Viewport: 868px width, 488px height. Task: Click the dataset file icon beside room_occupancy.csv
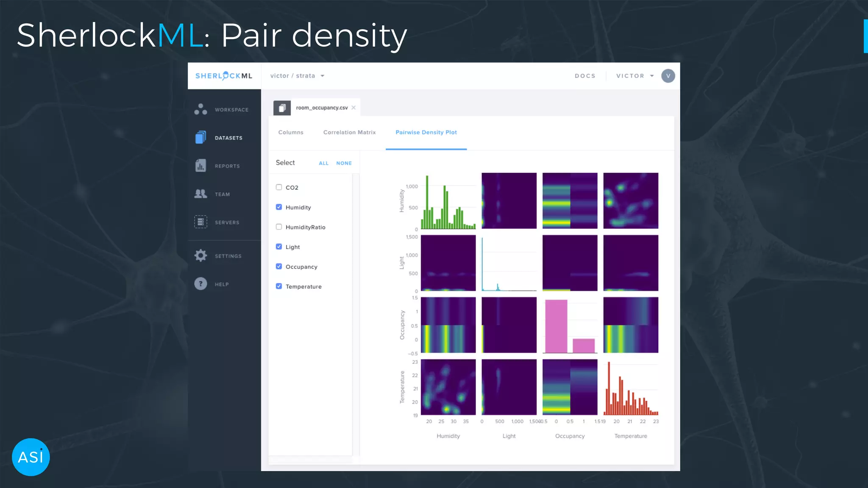tap(282, 108)
